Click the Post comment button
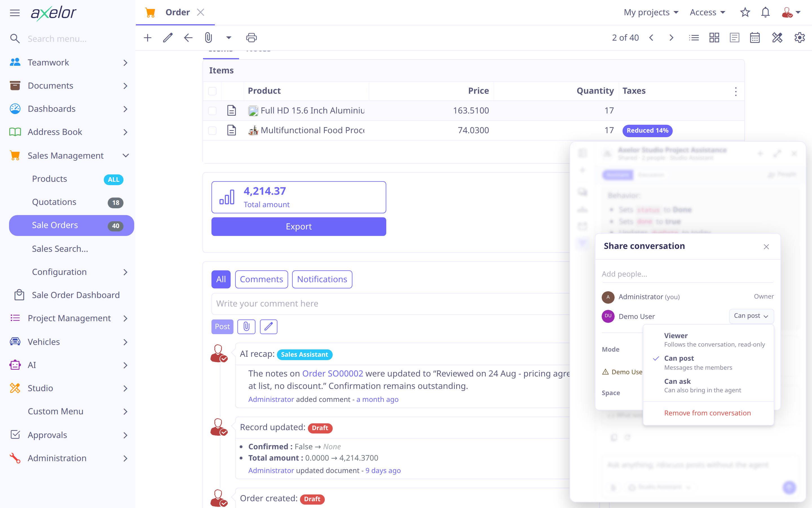This screenshot has width=812, height=508. click(x=222, y=327)
